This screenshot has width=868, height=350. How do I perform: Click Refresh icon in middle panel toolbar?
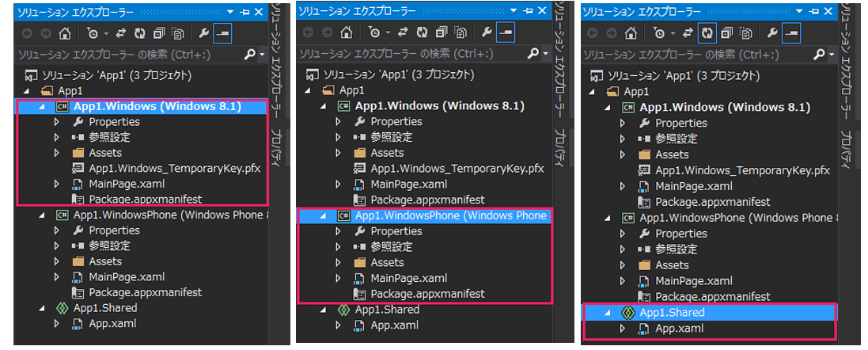tap(421, 32)
